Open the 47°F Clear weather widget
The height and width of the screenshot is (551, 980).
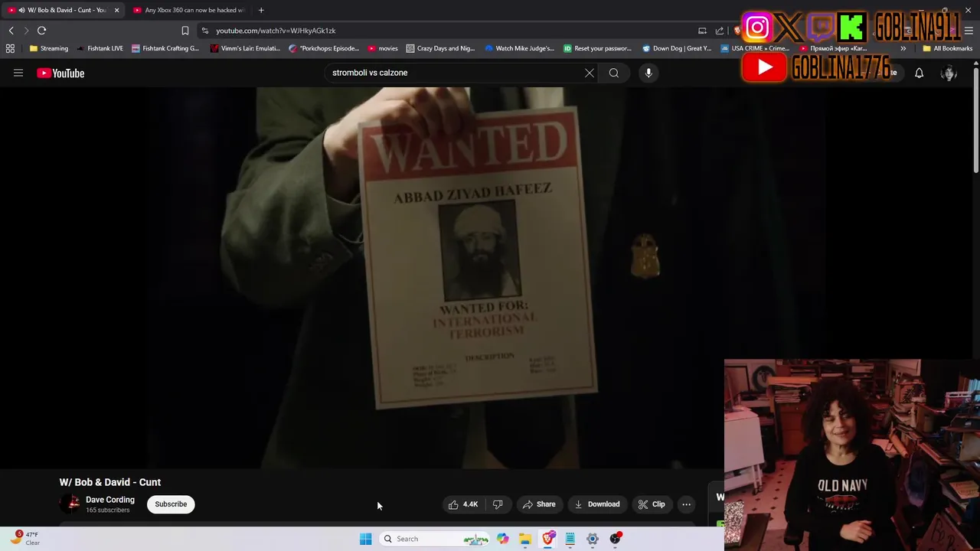coord(24,539)
